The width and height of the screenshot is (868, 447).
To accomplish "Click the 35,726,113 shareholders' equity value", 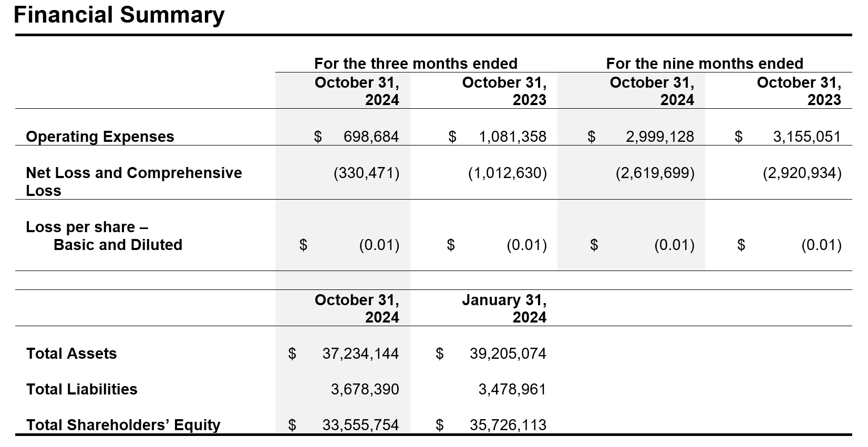I will click(508, 425).
